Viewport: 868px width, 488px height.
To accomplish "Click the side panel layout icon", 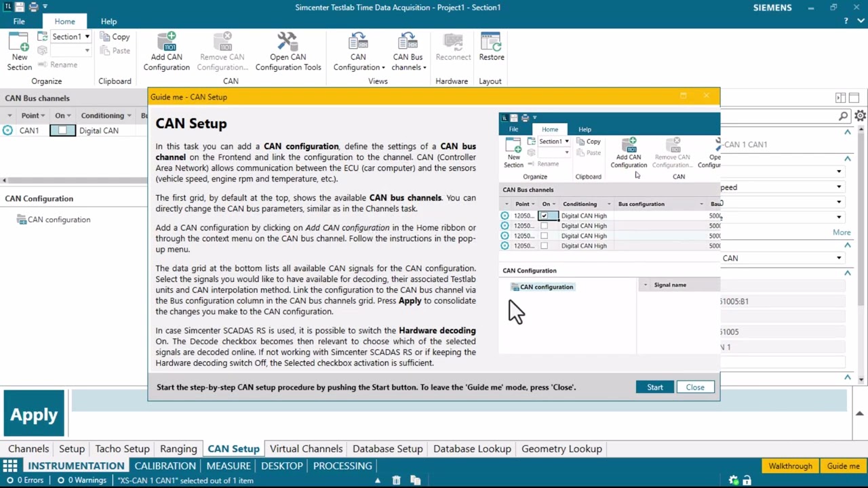I will coord(840,98).
